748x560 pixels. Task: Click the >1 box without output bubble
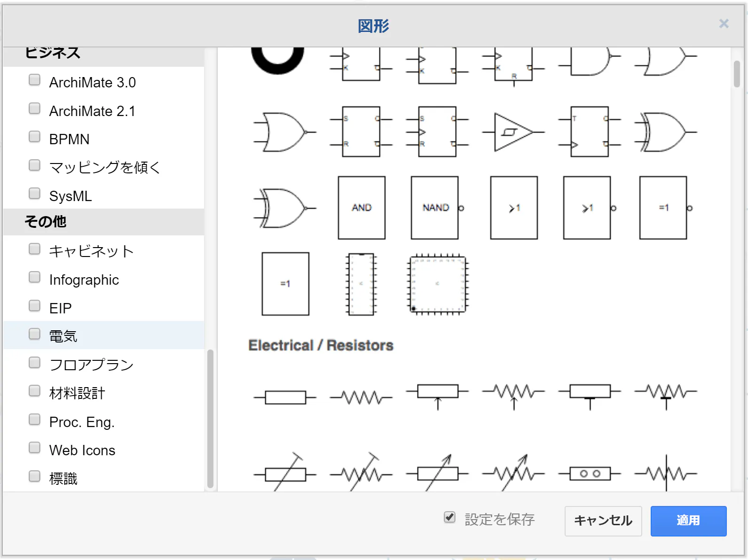tap(514, 208)
